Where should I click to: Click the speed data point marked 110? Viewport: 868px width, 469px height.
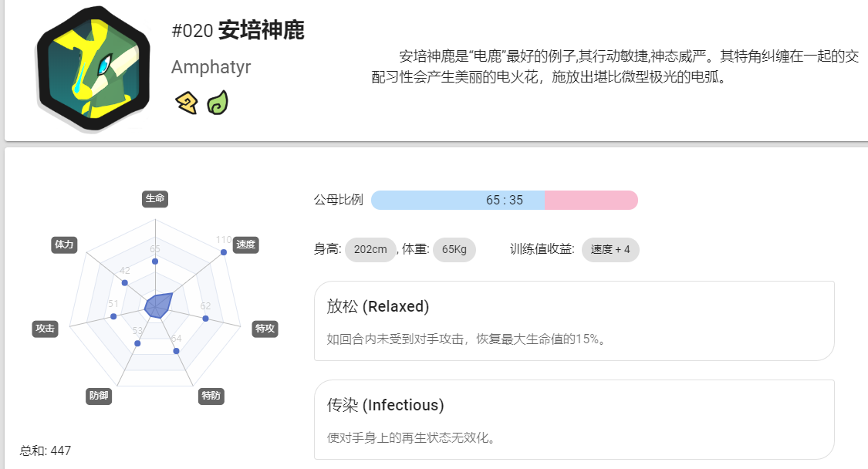pos(224,252)
